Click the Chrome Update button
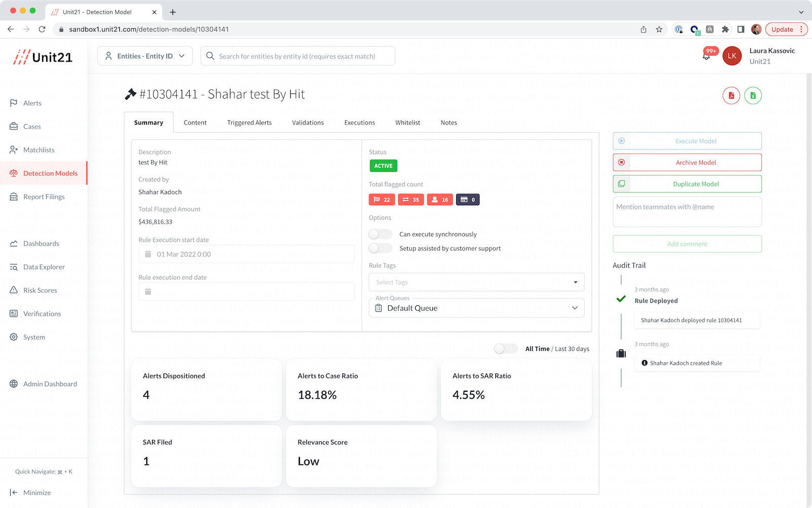 782,29
